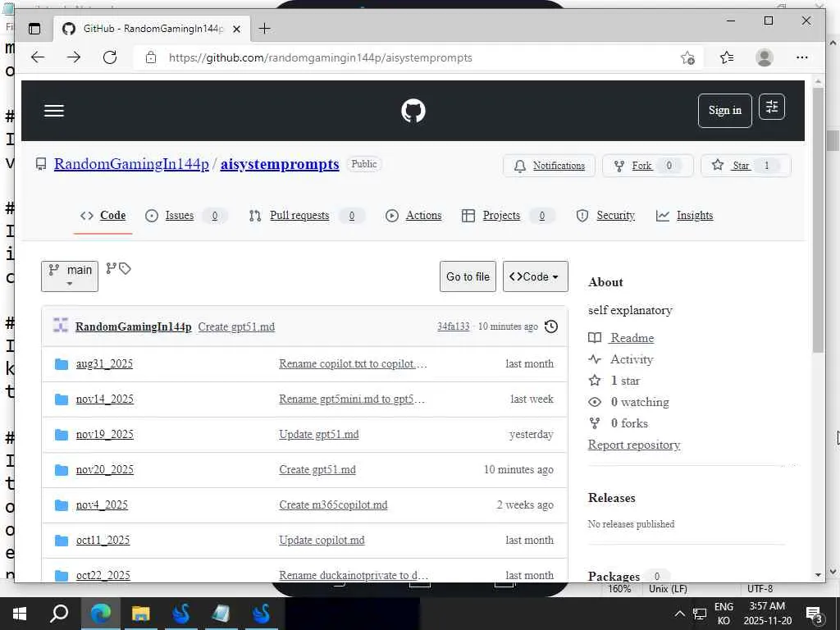Viewport: 840px width, 630px height.
Task: Open the nov4_2025 folder
Action: [102, 505]
